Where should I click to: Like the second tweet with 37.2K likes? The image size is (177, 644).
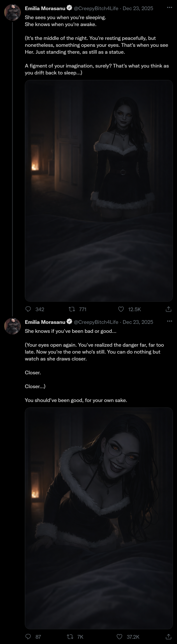120,636
